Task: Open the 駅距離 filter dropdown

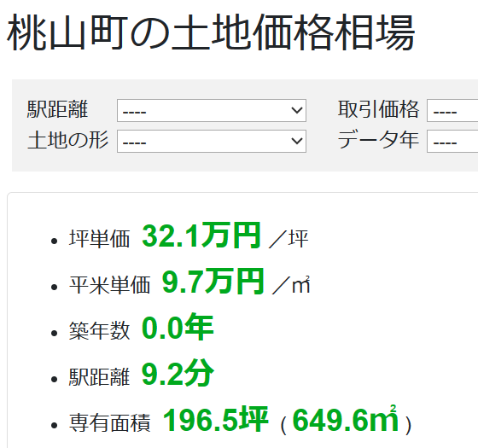Action: [212, 110]
